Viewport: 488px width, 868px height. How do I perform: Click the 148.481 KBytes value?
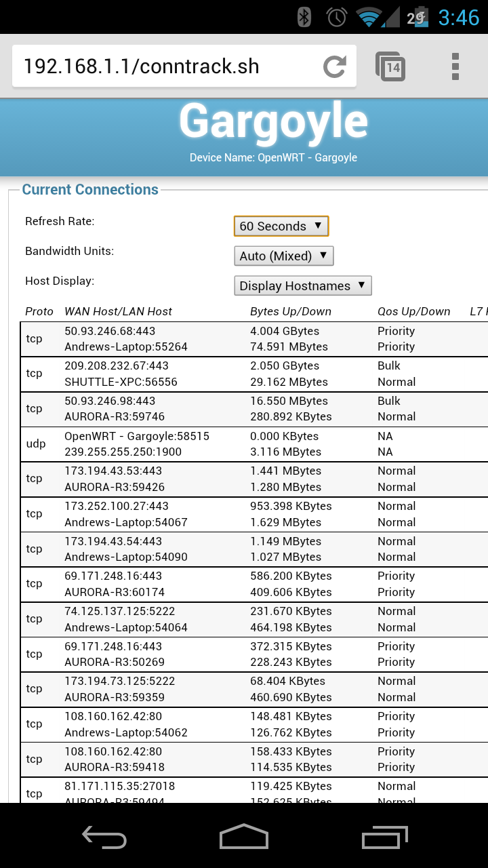tap(291, 716)
